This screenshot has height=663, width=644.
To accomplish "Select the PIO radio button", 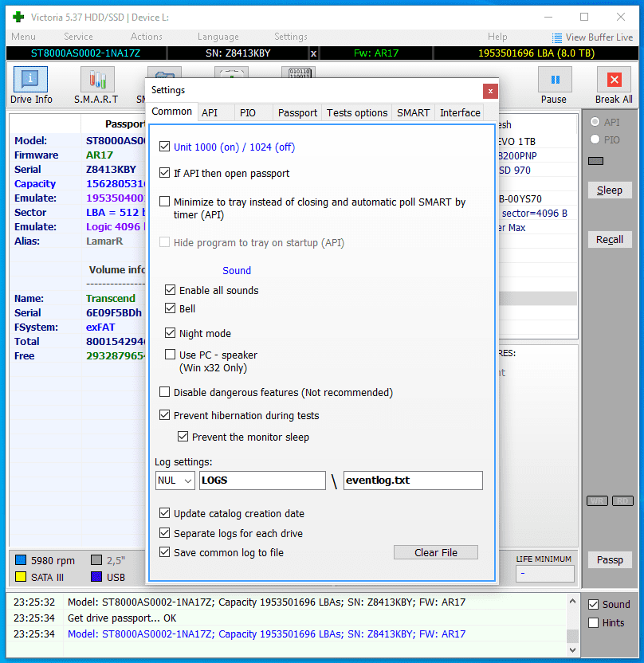I will [x=595, y=139].
